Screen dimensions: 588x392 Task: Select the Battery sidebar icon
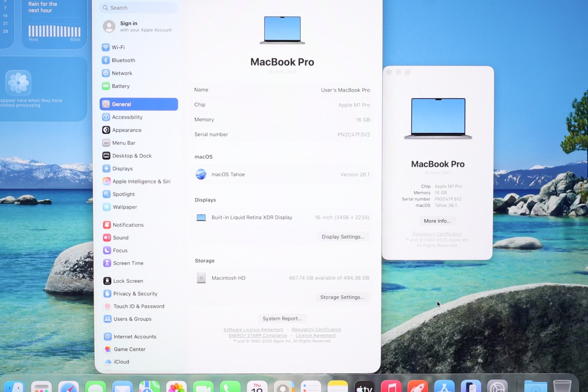pyautogui.click(x=106, y=86)
